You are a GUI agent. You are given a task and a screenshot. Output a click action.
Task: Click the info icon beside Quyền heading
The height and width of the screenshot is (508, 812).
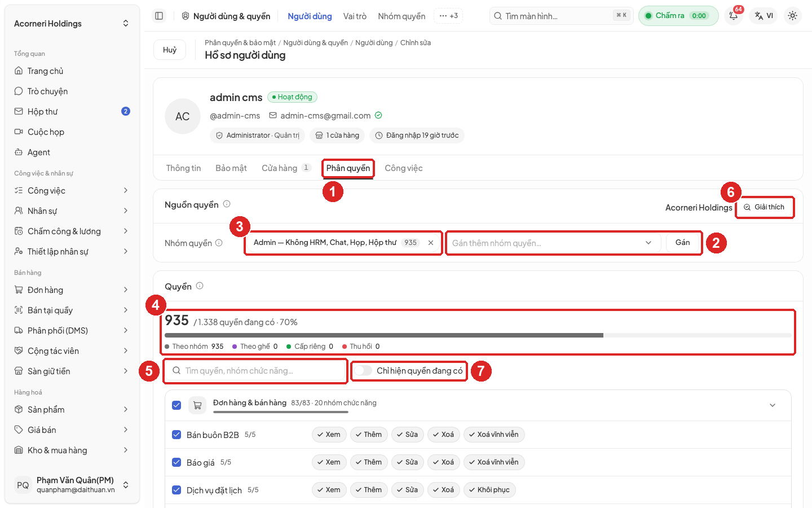click(200, 286)
